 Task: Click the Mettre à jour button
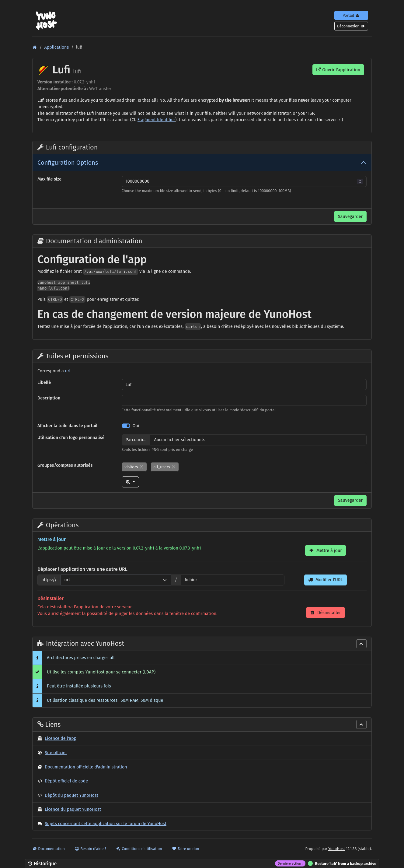[325, 550]
